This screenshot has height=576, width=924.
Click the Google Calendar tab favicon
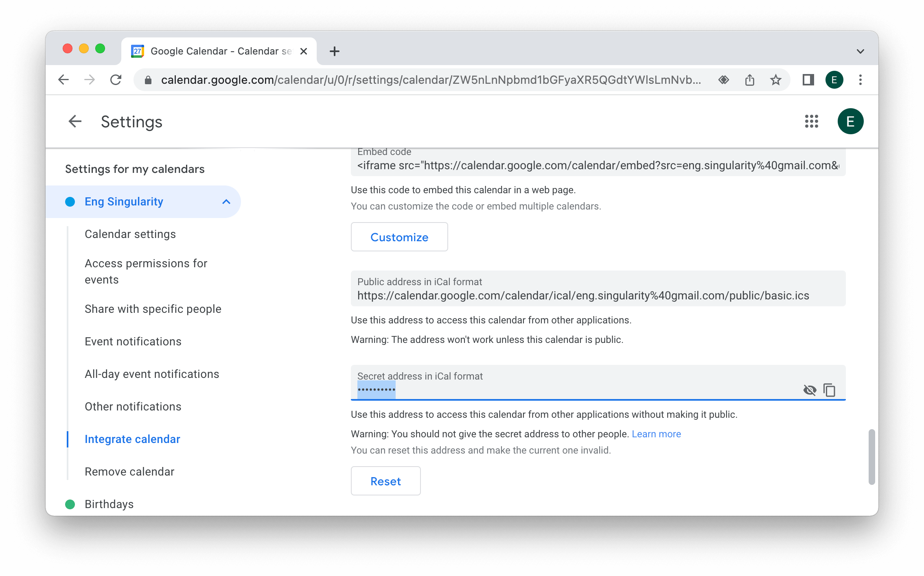pos(138,51)
